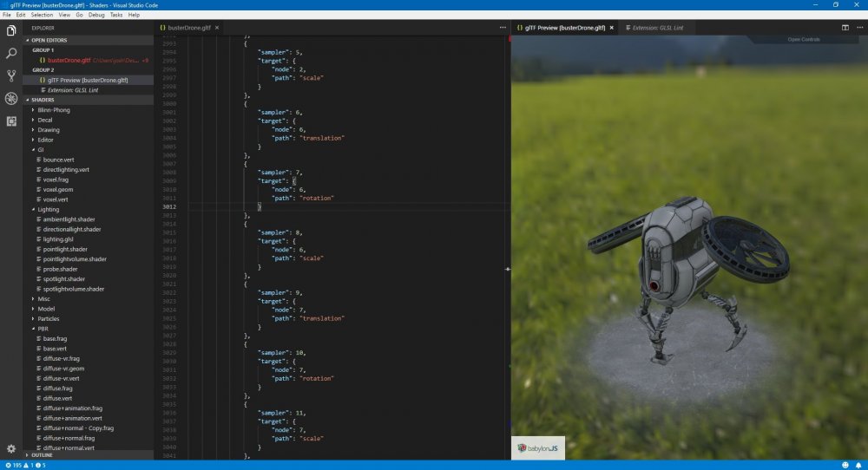Image resolution: width=868 pixels, height=470 pixels.
Task: Click the Explorer files icon
Action: tap(11, 31)
